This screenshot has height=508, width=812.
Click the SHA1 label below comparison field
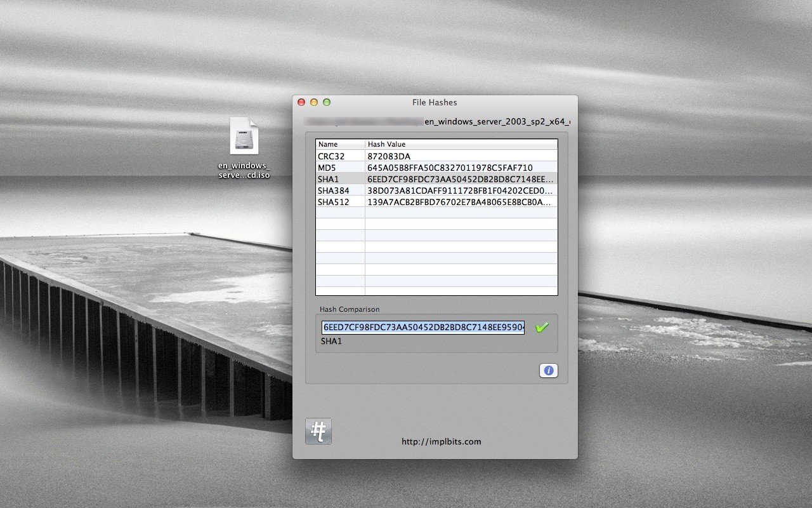(x=331, y=341)
